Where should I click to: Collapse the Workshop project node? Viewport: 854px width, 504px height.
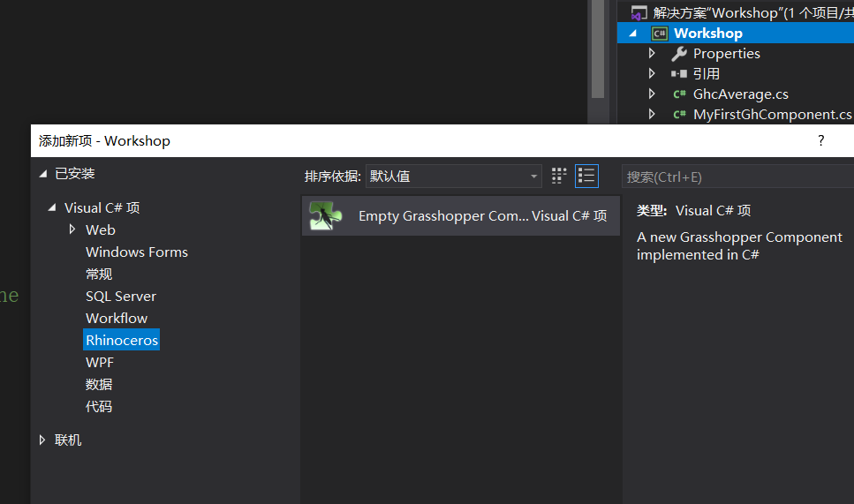(x=633, y=34)
